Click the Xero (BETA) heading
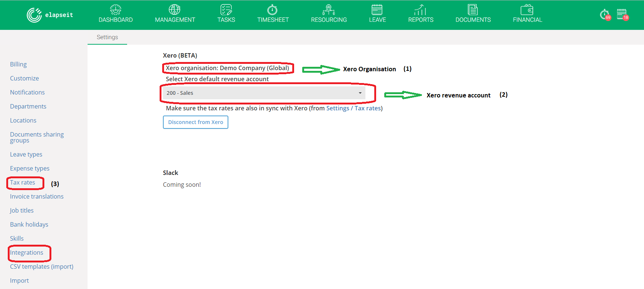The height and width of the screenshot is (289, 644). [x=180, y=55]
